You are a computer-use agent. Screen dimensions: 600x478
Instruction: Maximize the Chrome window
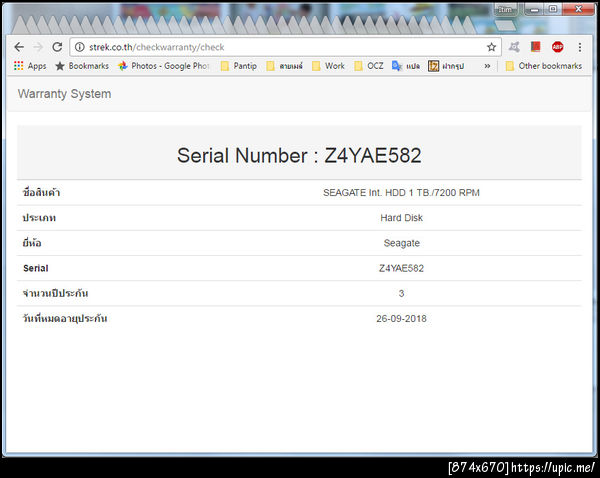click(x=553, y=10)
